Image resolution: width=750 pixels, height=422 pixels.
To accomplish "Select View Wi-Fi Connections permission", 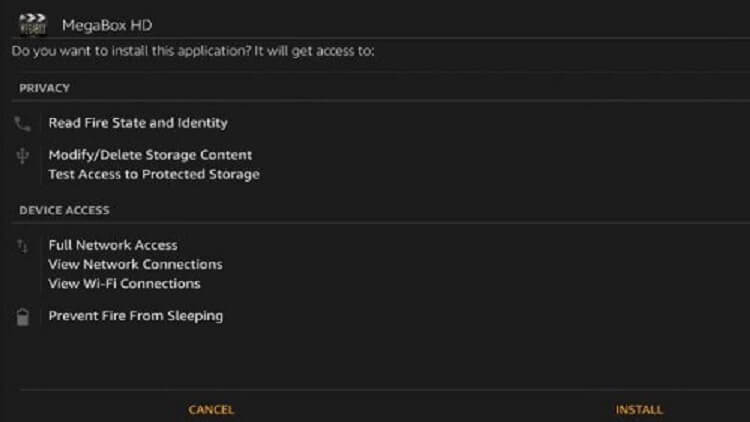I will coord(124,283).
